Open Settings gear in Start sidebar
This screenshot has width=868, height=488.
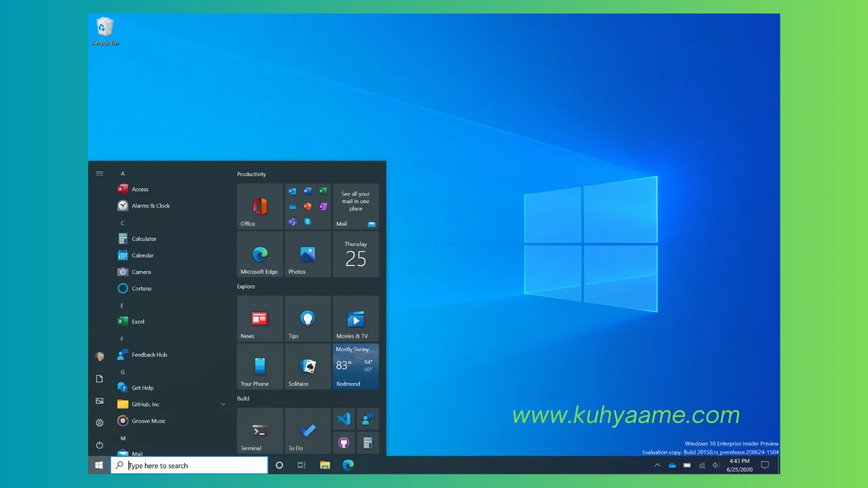(100, 423)
